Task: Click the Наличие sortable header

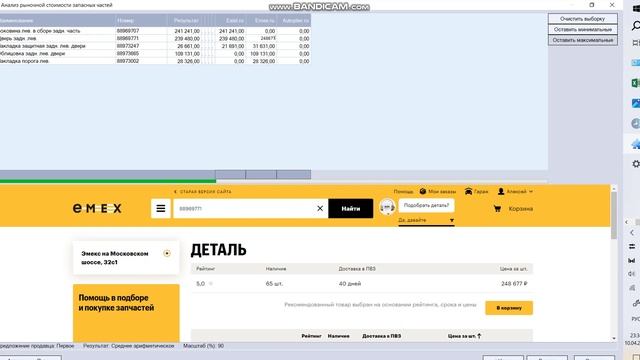Action: (x=338, y=336)
